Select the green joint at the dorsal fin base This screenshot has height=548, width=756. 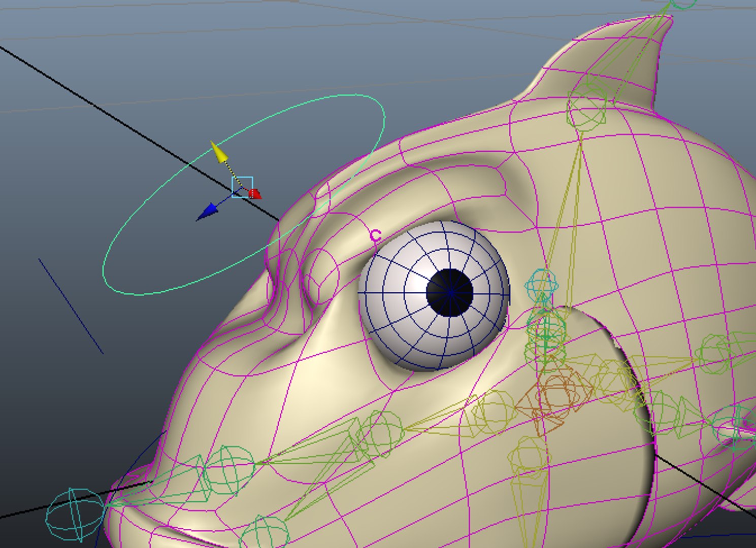587,108
